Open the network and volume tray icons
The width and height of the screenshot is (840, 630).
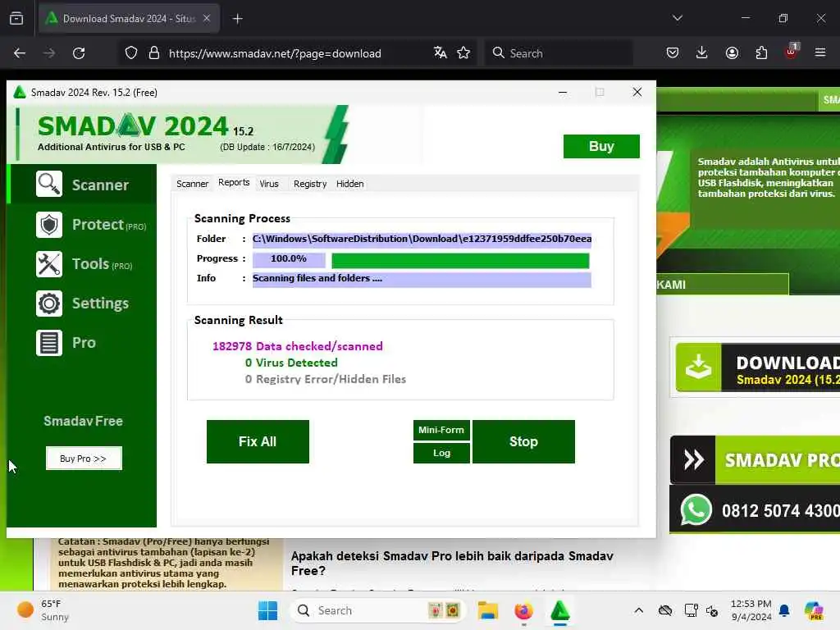coord(701,610)
